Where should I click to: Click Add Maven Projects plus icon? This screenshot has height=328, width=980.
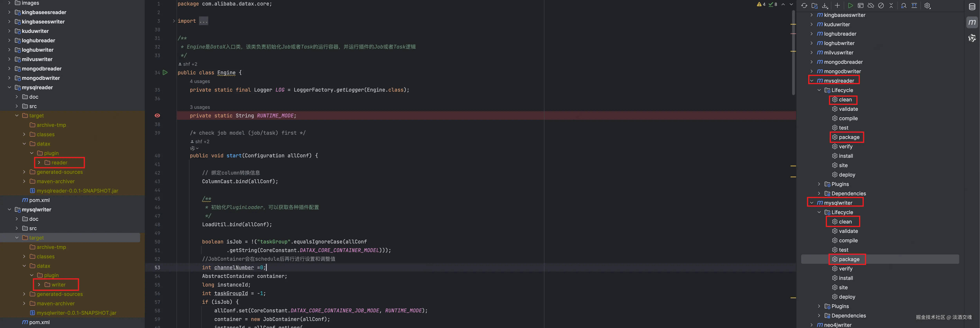[837, 5]
